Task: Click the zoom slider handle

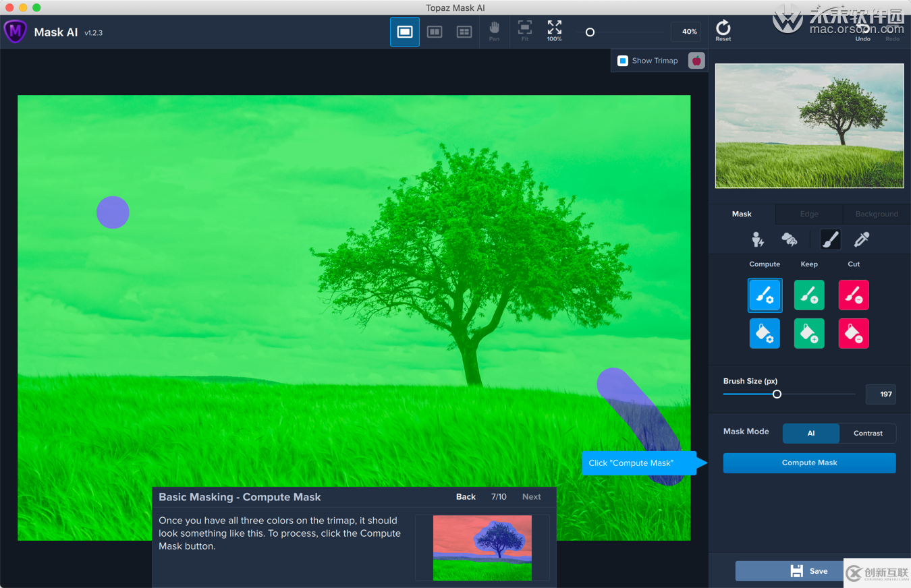Action: pyautogui.click(x=590, y=32)
